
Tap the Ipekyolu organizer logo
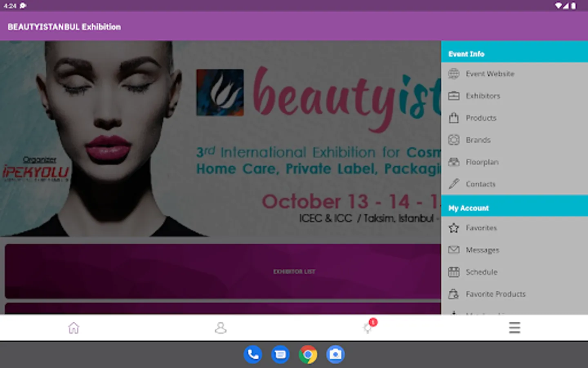36,173
